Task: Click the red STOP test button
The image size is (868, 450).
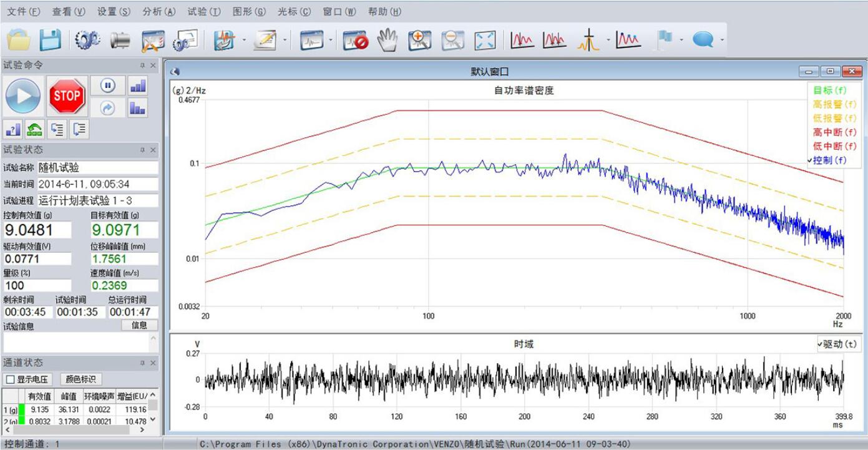Action: (67, 96)
